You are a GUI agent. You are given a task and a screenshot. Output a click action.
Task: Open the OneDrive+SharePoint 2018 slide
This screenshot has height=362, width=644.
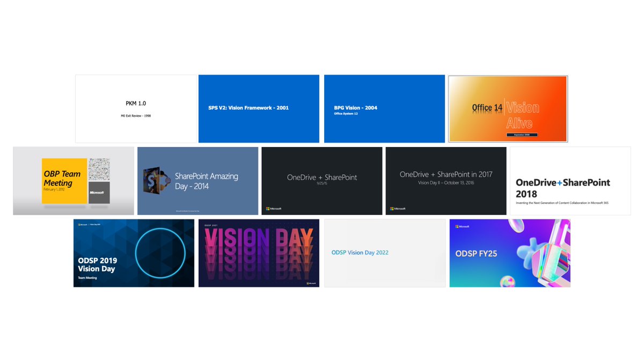(x=570, y=181)
